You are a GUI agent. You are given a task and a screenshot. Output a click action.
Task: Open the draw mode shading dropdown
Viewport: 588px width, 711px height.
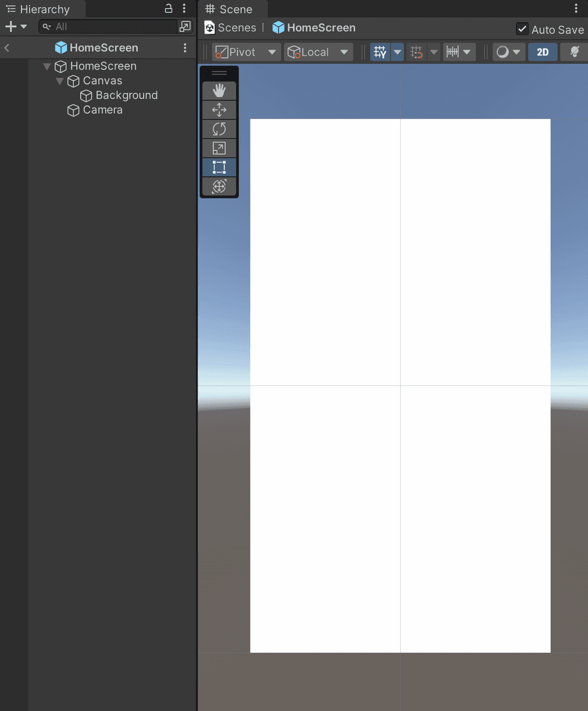pos(509,52)
